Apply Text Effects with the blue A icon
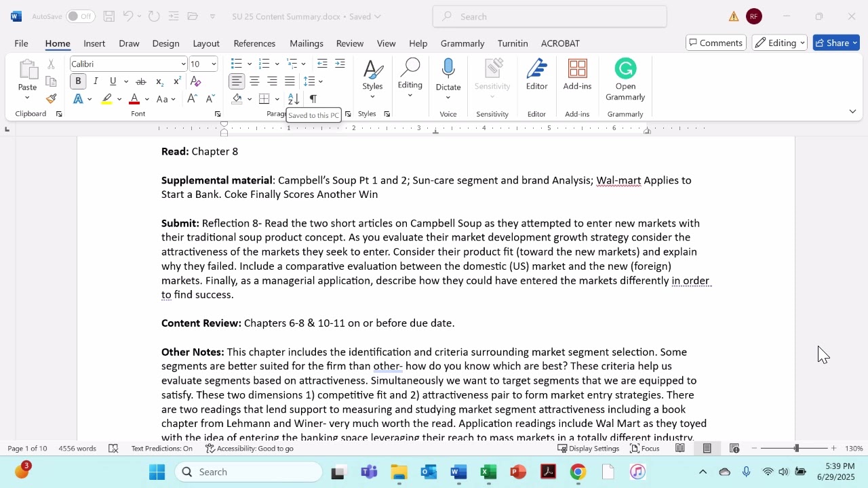This screenshot has height=488, width=868. [79, 99]
